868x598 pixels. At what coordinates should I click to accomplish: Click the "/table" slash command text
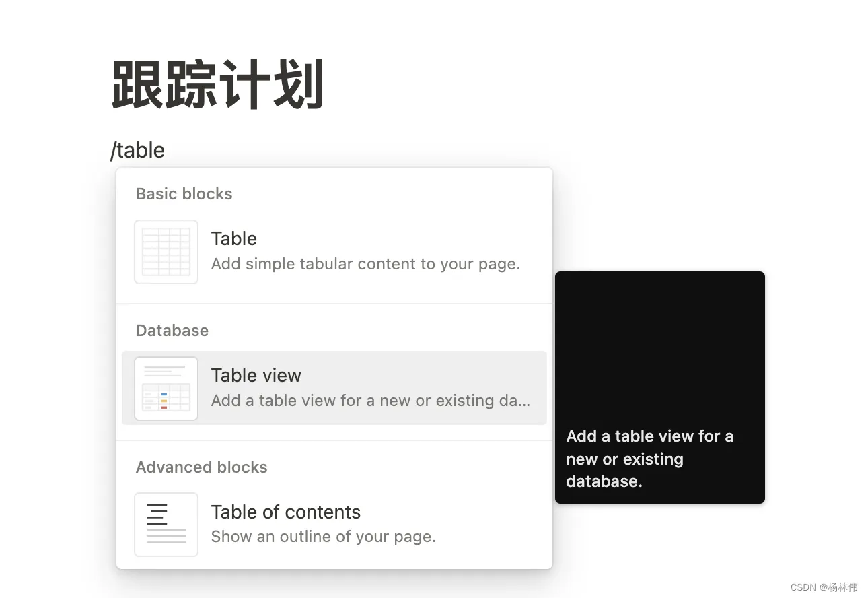pyautogui.click(x=138, y=150)
